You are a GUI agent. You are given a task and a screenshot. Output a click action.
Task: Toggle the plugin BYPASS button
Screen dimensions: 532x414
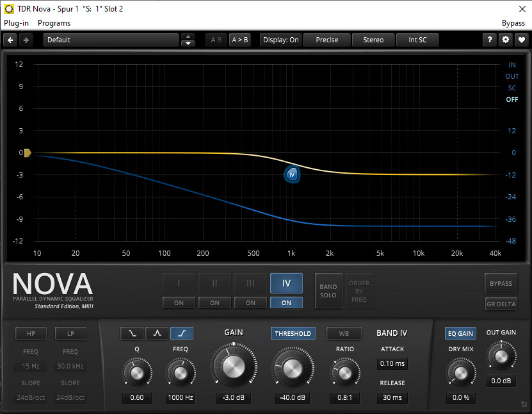coord(501,283)
